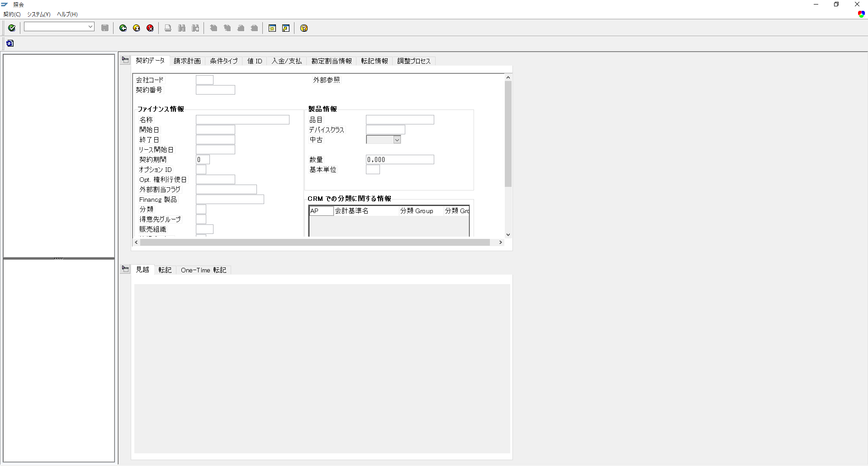Open the システム menu

click(x=38, y=14)
